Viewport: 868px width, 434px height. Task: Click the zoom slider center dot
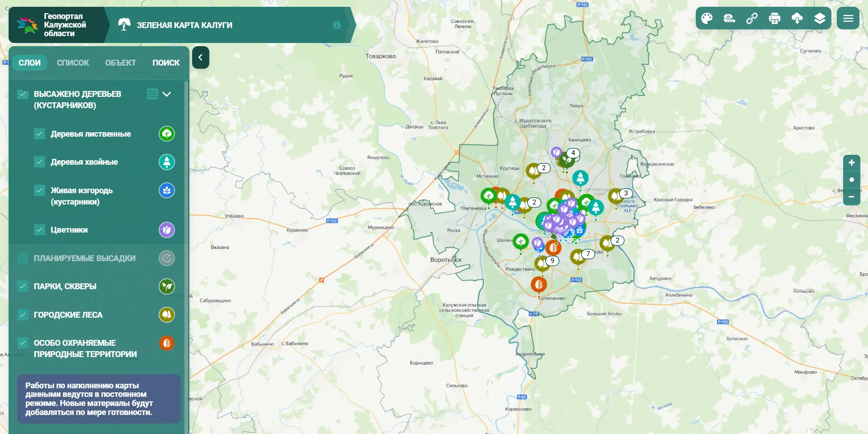tap(852, 180)
